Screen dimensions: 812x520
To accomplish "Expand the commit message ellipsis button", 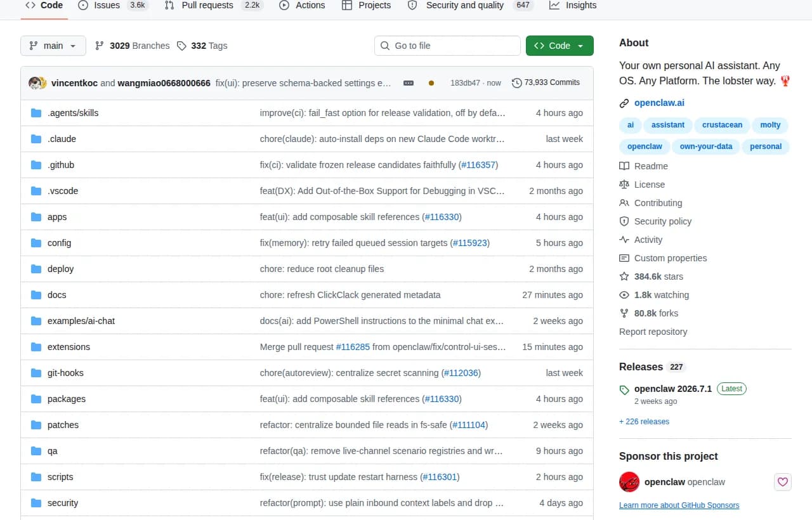I will pos(409,83).
